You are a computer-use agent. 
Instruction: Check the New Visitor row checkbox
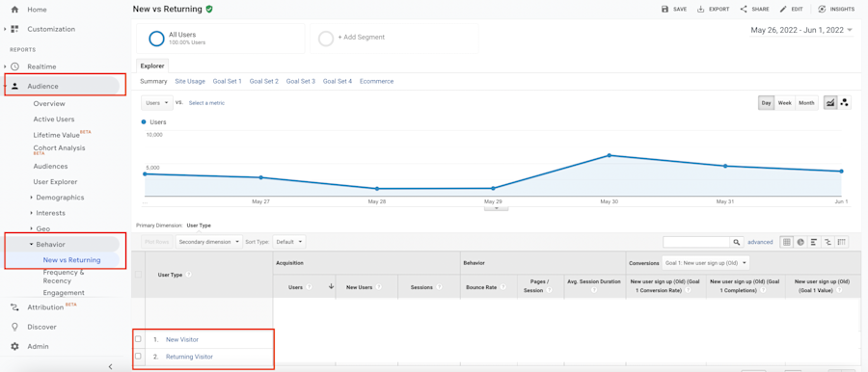pyautogui.click(x=138, y=339)
